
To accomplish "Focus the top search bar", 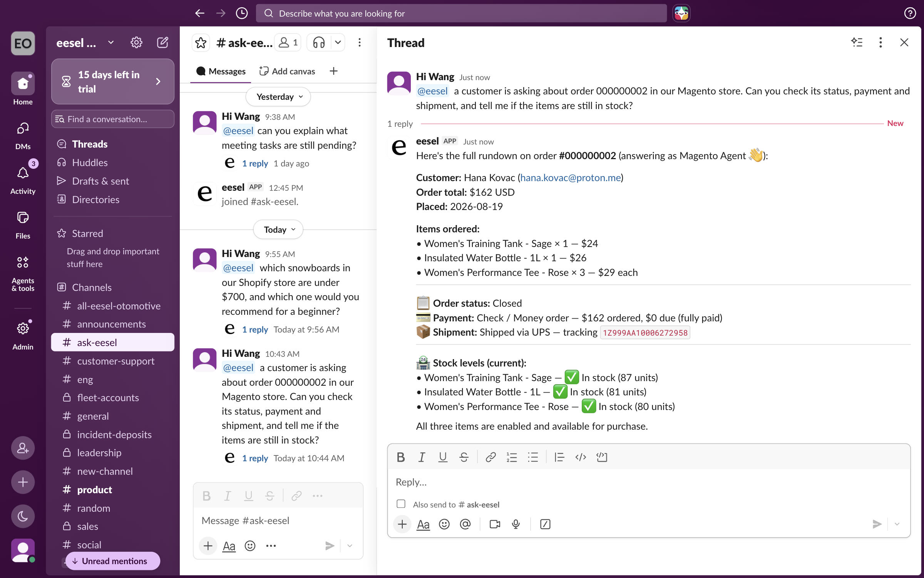I will pyautogui.click(x=461, y=13).
